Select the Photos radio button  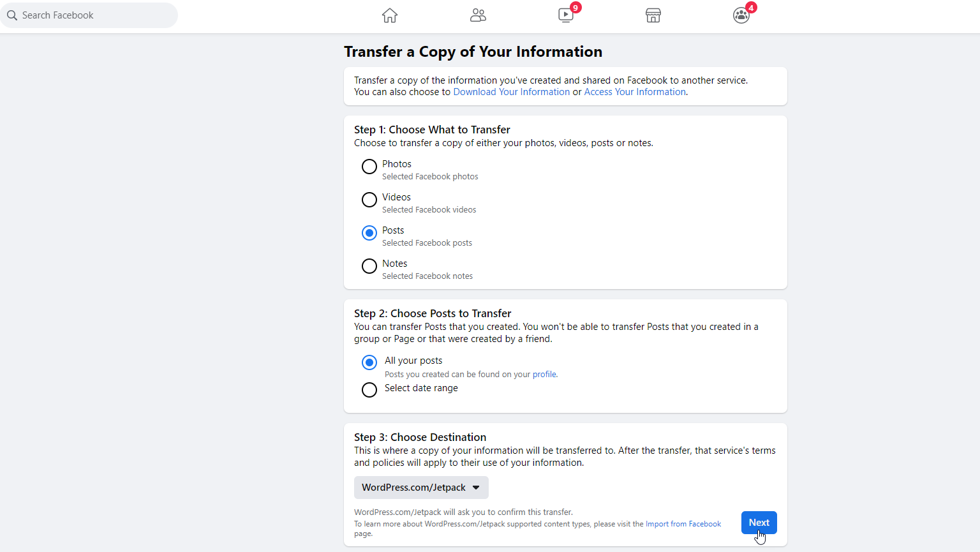369,167
